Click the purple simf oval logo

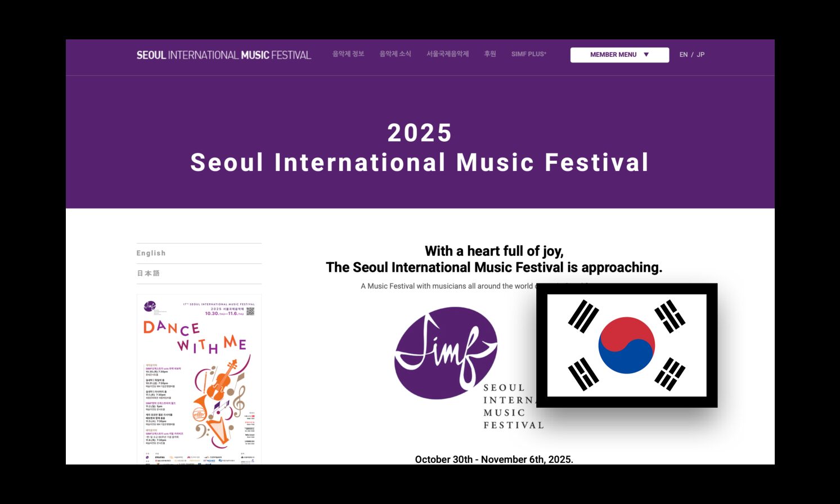point(446,353)
